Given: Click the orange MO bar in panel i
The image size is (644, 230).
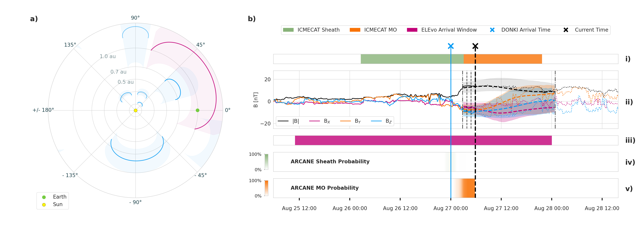Looking at the screenshot, I should pyautogui.click(x=503, y=59).
